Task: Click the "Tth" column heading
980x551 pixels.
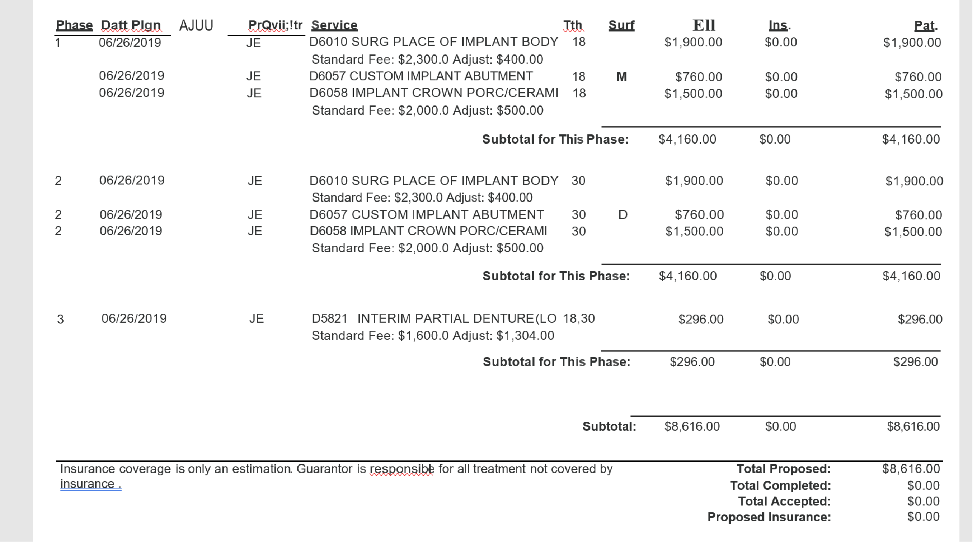Action: [x=573, y=26]
